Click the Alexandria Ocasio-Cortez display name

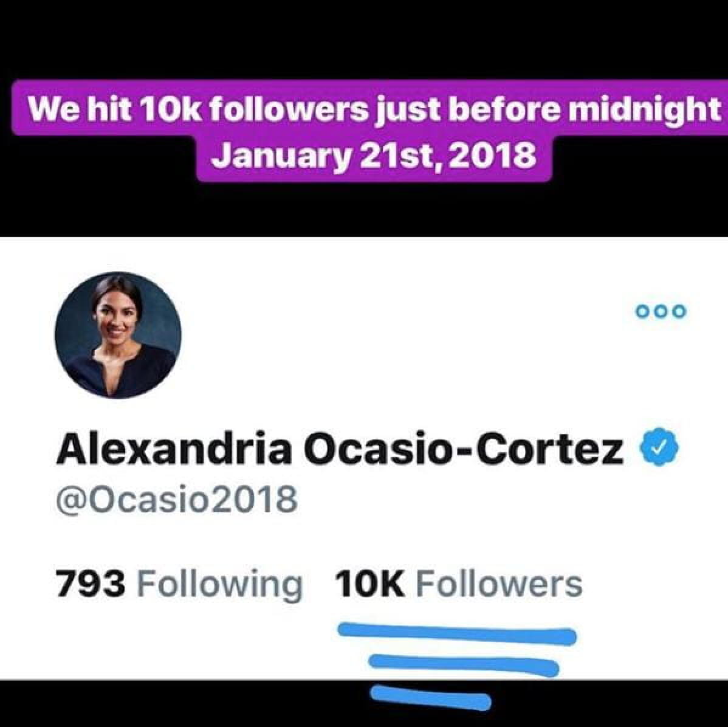339,450
